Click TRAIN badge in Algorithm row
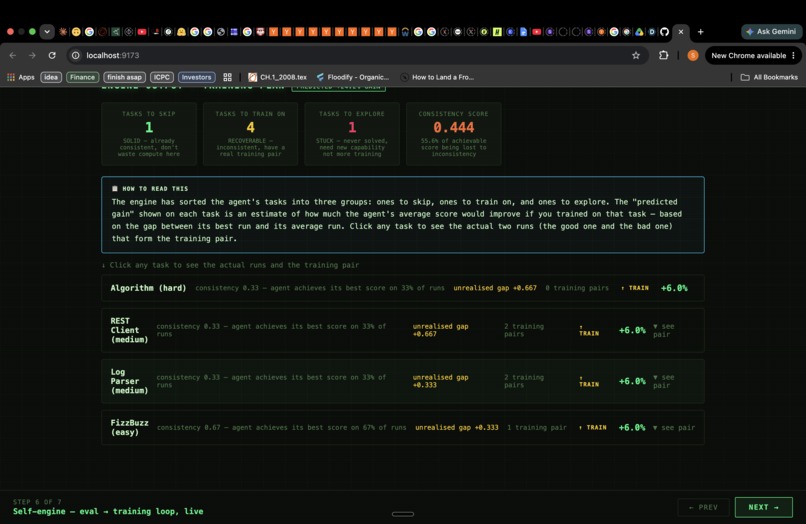806x524 pixels. (635, 288)
